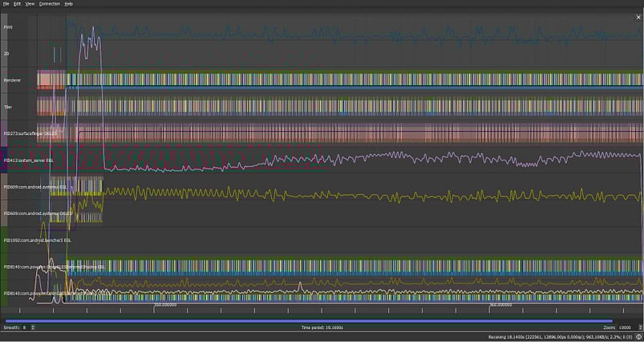Click the Smooth spinner arrows
This screenshot has width=644, height=342.
pos(33,328)
